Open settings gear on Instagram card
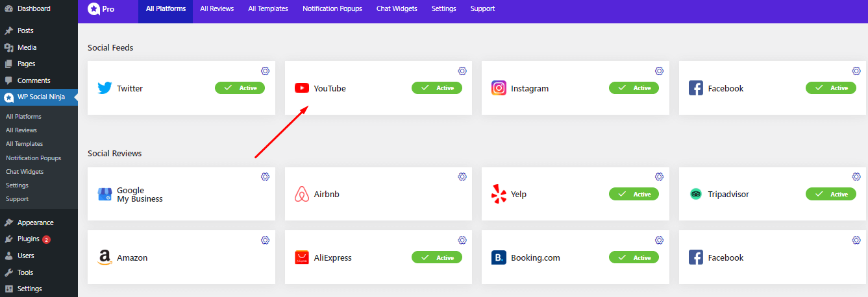Screen dimensions: 868x297 tap(659, 71)
